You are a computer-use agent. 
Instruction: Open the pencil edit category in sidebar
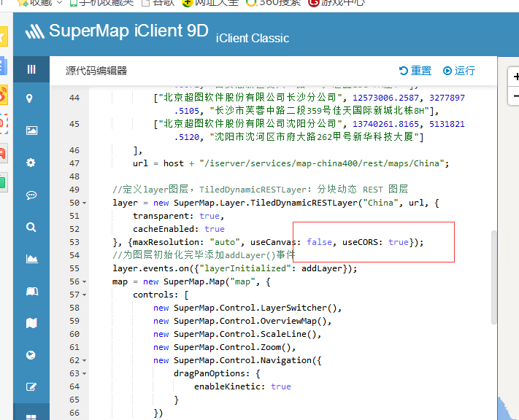click(x=31, y=386)
